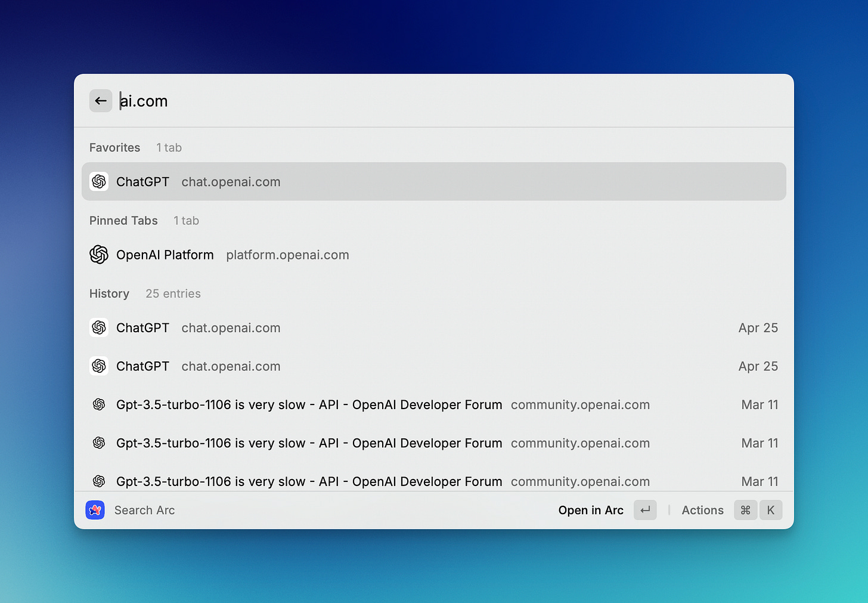Open the ChatGPT entry under Favorites
Screen dimensions: 868x603
pos(434,181)
